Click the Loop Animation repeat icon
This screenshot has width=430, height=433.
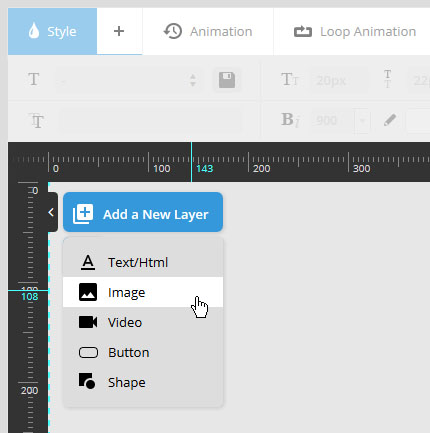click(303, 32)
